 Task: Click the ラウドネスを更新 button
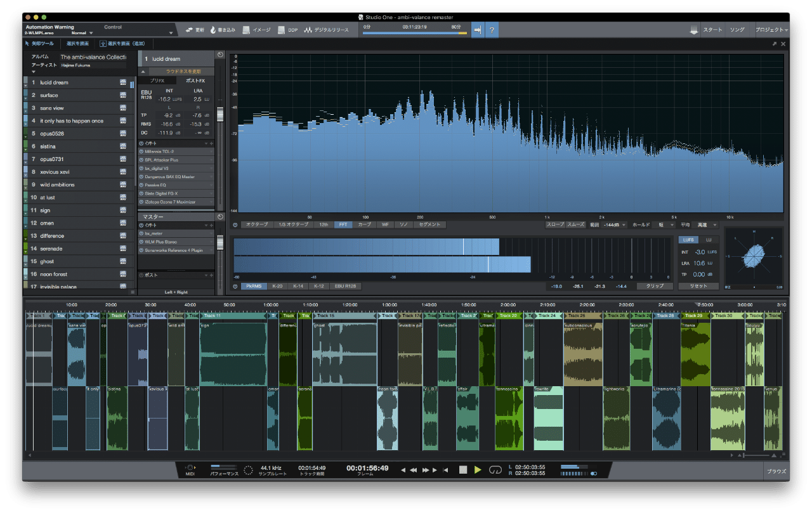coord(183,72)
